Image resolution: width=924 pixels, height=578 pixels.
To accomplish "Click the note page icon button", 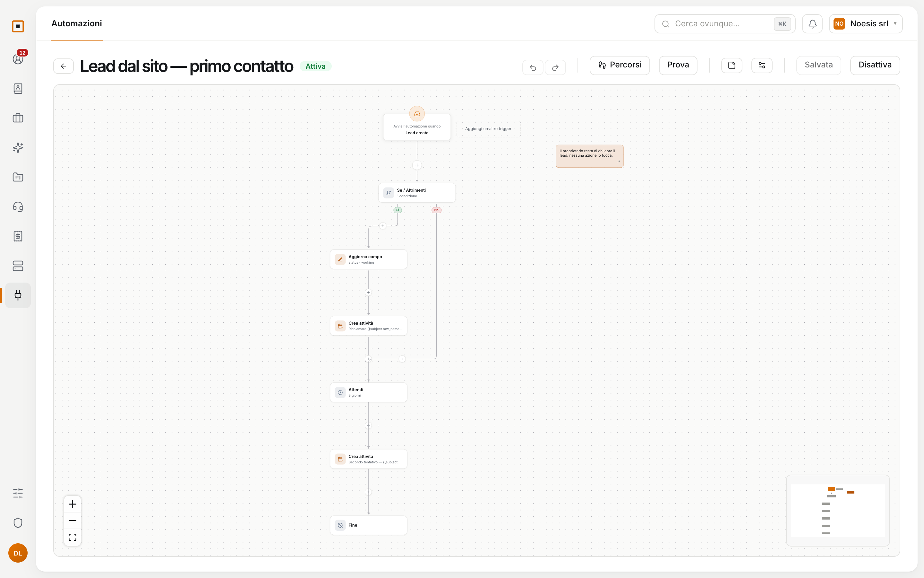I will (732, 66).
